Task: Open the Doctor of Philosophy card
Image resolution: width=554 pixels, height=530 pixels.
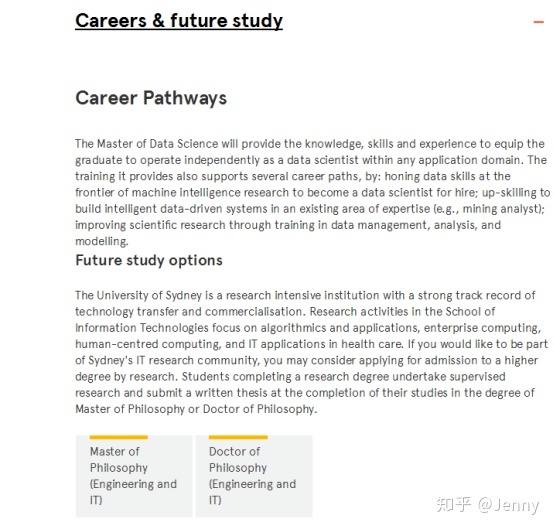Action: coord(254,476)
